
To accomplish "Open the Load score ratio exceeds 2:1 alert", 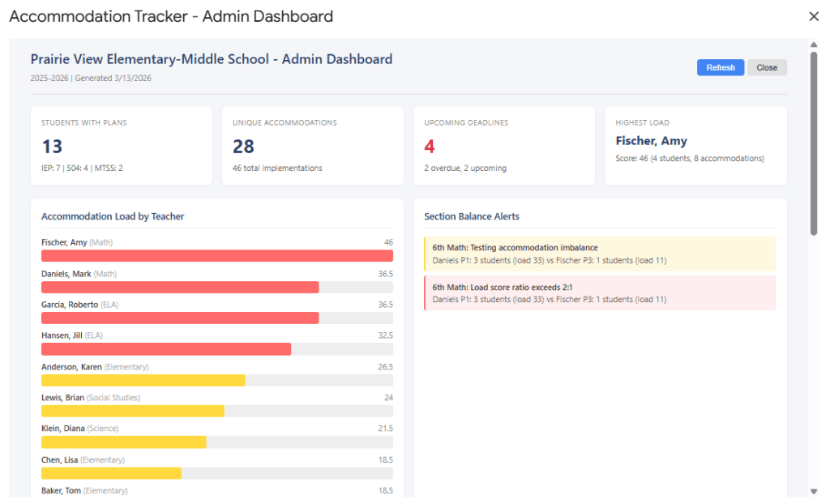I will click(x=599, y=293).
